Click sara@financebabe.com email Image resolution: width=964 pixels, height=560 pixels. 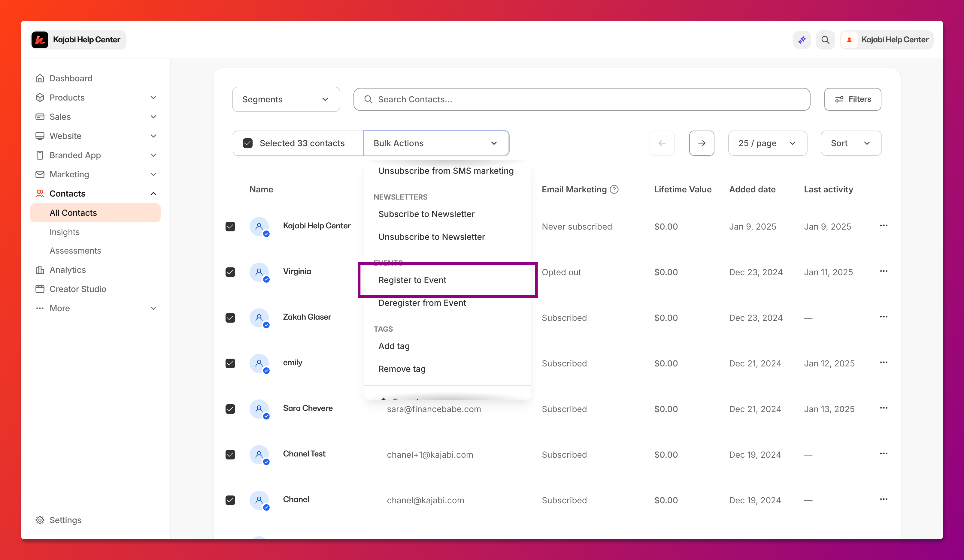(x=434, y=409)
